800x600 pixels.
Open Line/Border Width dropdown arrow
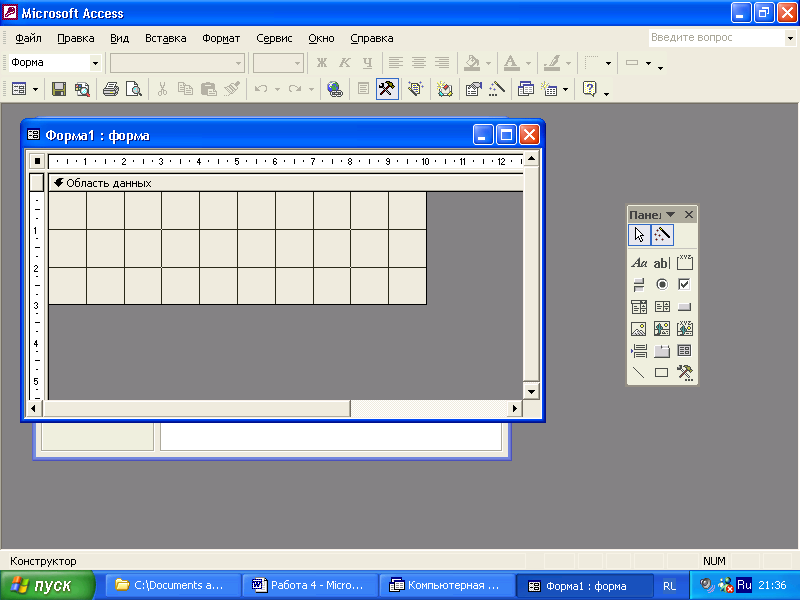click(x=608, y=63)
